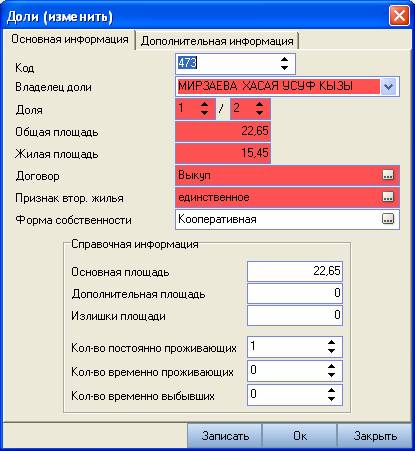Click the Закрыть button
415x451 pixels.
tap(375, 436)
